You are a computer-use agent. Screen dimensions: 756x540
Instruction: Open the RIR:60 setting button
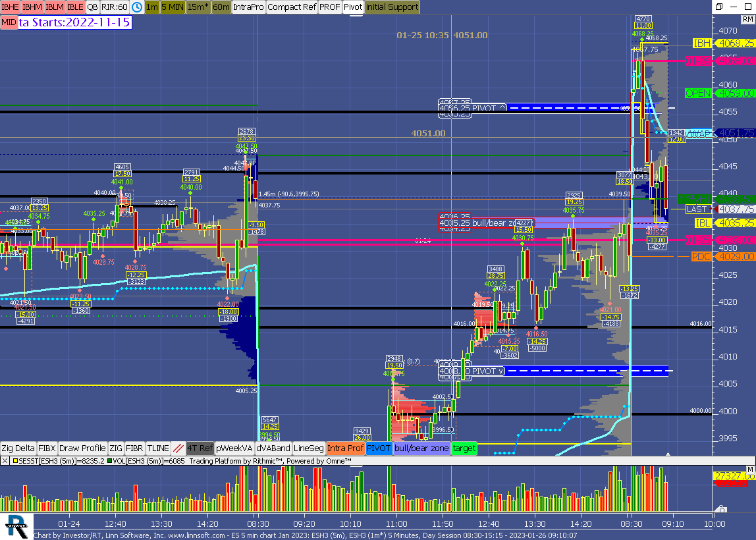114,7
